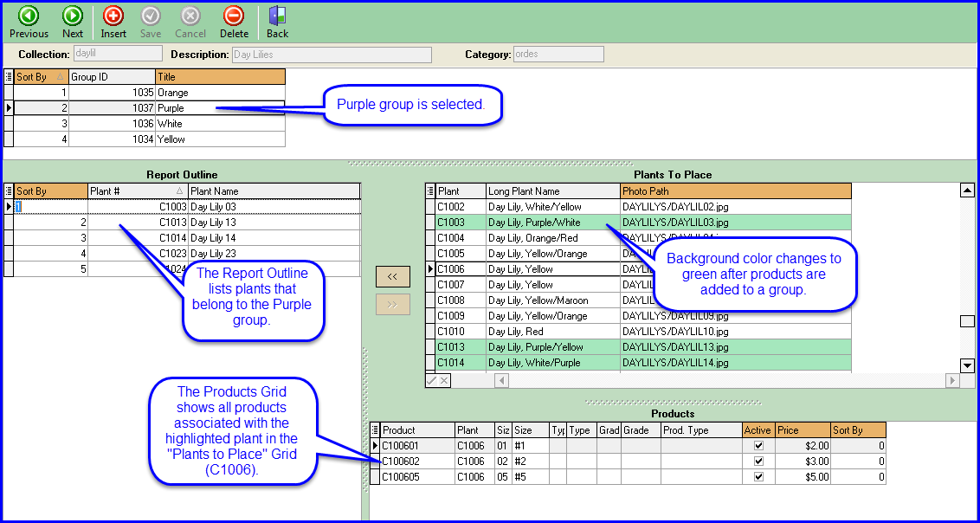This screenshot has height=523, width=980.
Task: Click the Prod. Type column header
Action: click(x=702, y=429)
